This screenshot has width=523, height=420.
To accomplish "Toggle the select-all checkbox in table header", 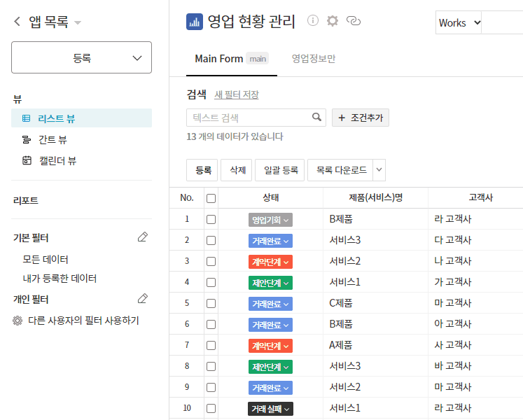I will (x=211, y=198).
